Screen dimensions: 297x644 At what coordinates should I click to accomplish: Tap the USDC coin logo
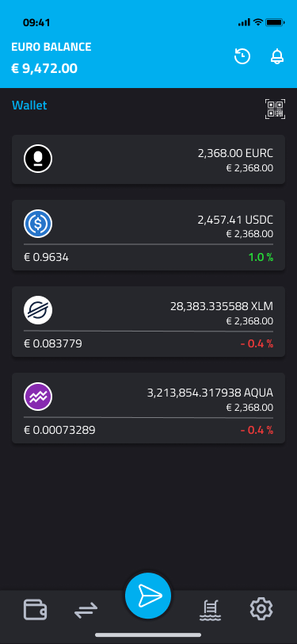(x=38, y=224)
